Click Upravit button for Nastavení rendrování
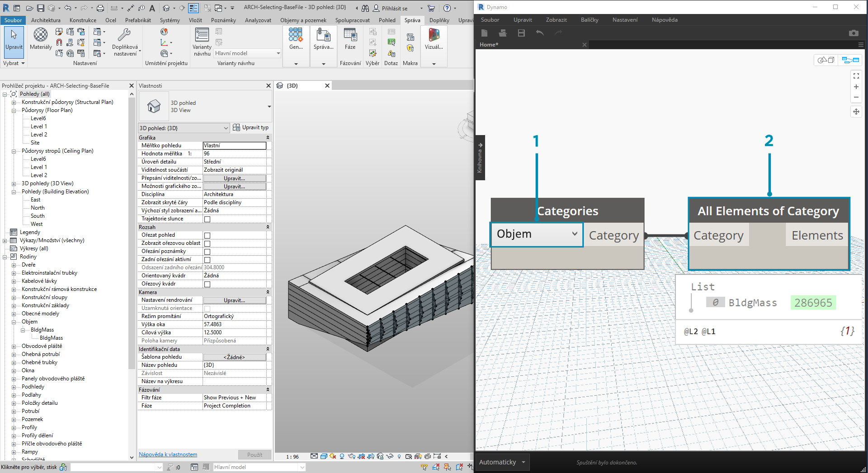 click(x=234, y=300)
